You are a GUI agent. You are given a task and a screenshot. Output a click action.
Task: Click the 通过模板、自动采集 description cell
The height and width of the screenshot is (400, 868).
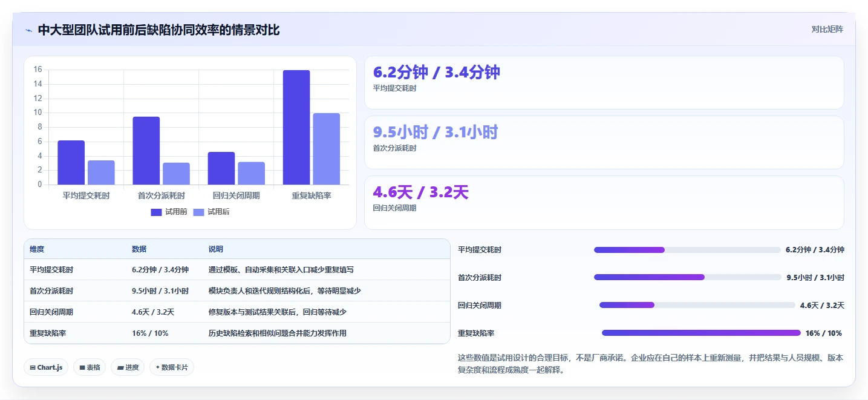pyautogui.click(x=281, y=270)
